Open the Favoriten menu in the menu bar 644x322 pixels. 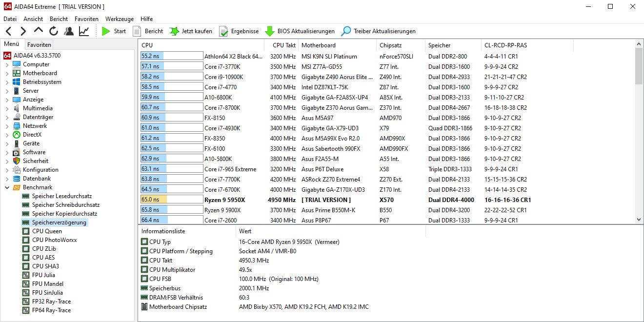click(86, 19)
